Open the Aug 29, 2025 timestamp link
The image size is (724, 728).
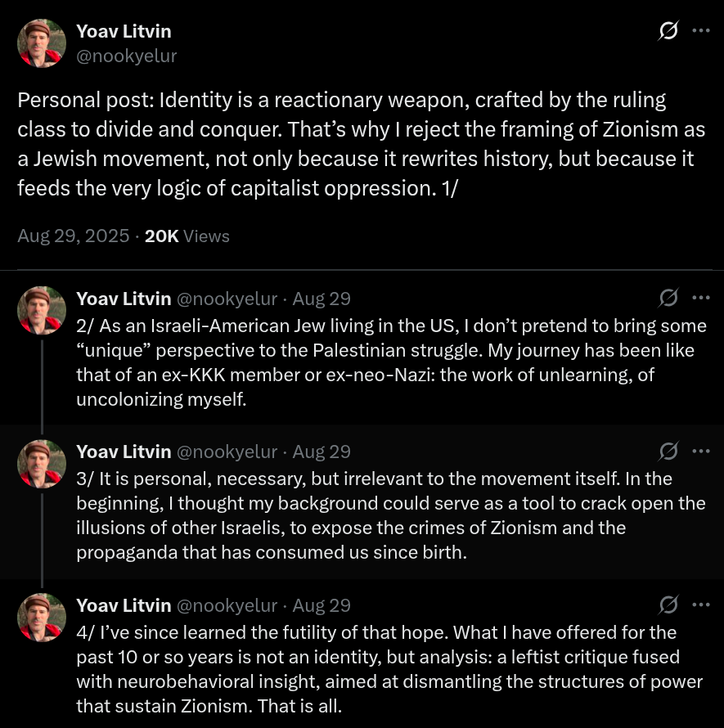click(74, 236)
